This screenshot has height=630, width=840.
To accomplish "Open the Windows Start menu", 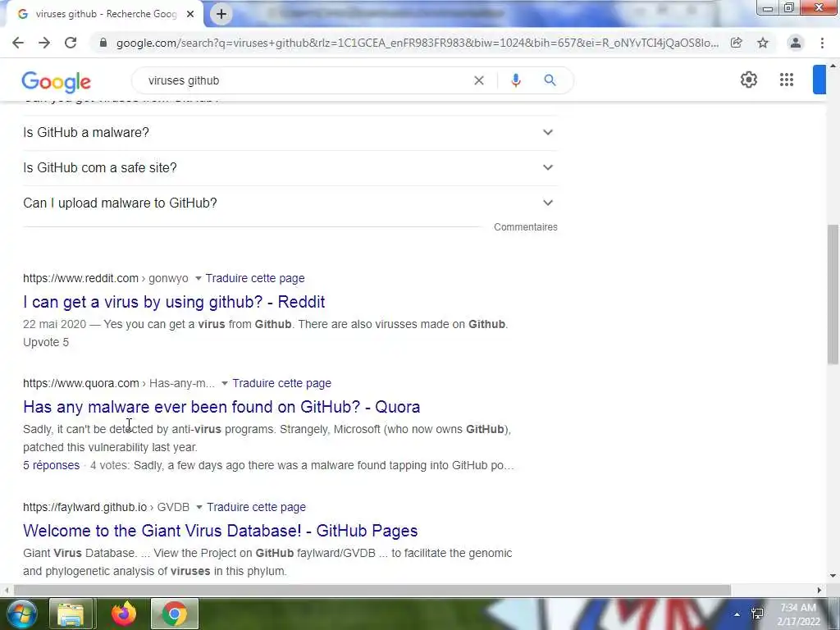I will (x=21, y=614).
